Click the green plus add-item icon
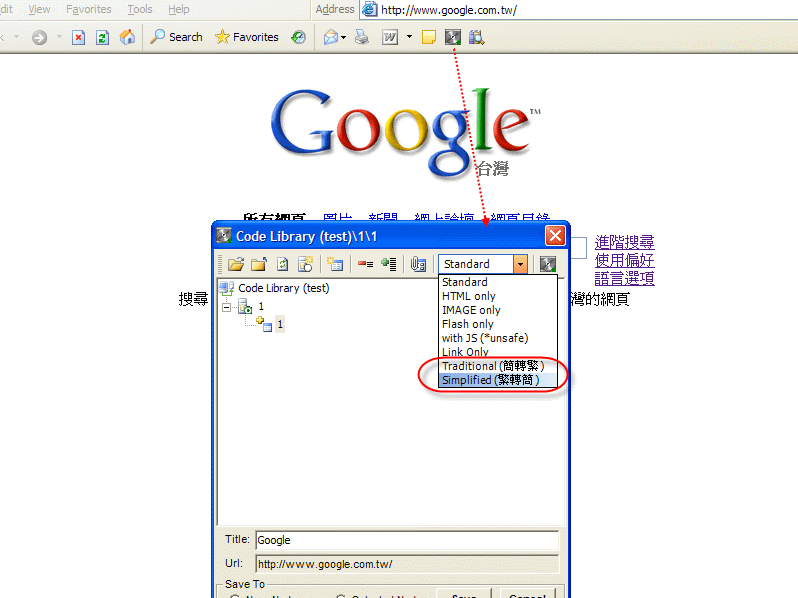Image resolution: width=798 pixels, height=598 pixels. 389,264
